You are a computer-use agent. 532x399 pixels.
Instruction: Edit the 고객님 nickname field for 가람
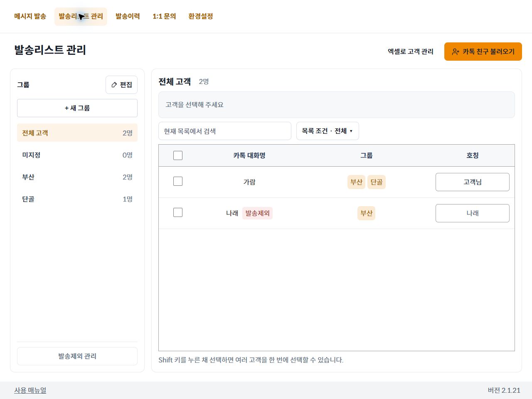(x=473, y=182)
